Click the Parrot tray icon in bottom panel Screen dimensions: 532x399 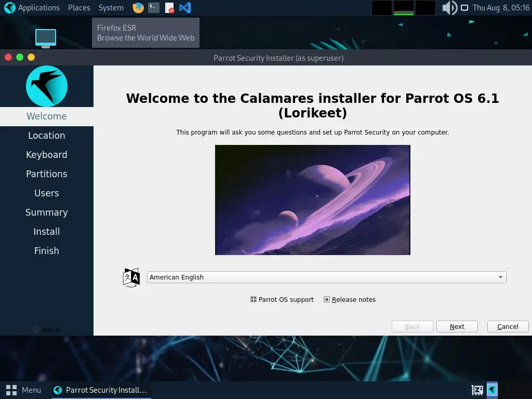[x=491, y=390]
